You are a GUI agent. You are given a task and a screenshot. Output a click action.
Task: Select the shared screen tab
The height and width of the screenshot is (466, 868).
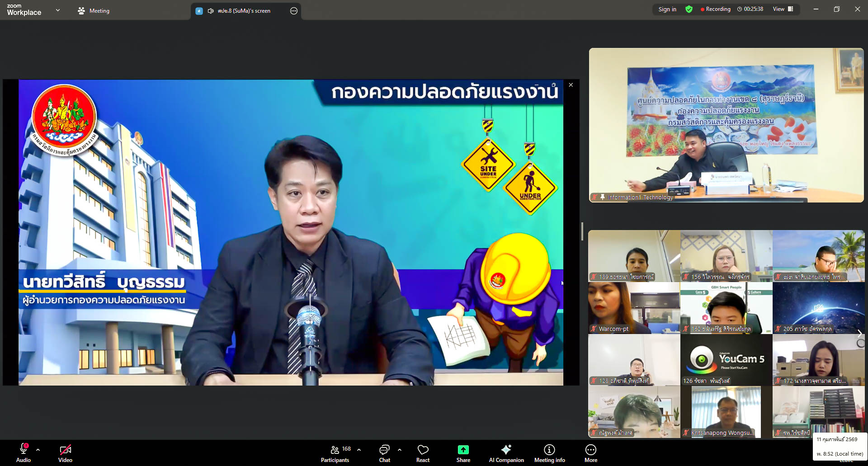point(239,11)
